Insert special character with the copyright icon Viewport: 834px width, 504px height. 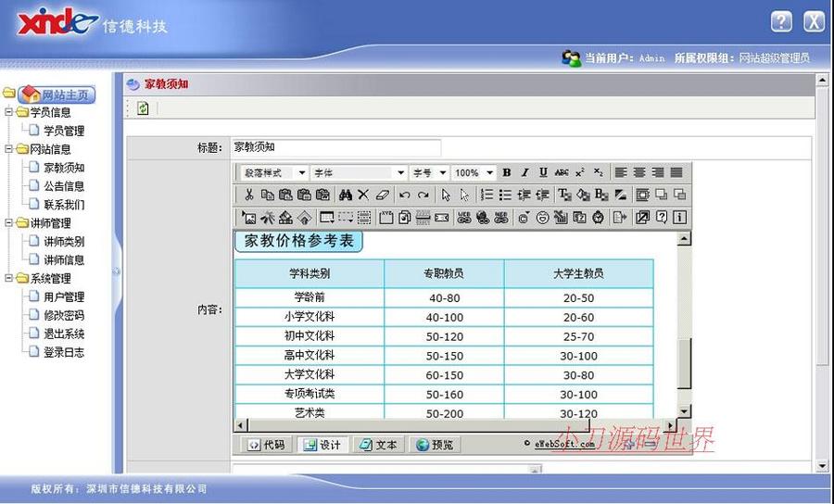pyautogui.click(x=524, y=218)
